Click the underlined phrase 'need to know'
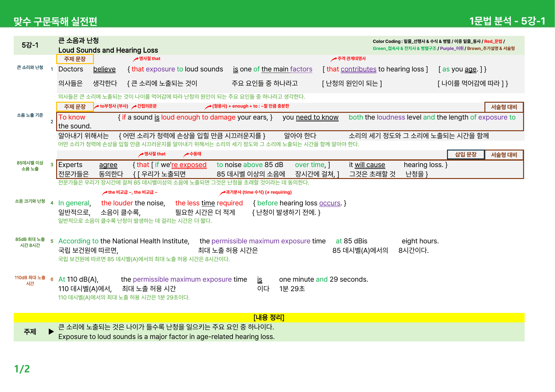 317,117
